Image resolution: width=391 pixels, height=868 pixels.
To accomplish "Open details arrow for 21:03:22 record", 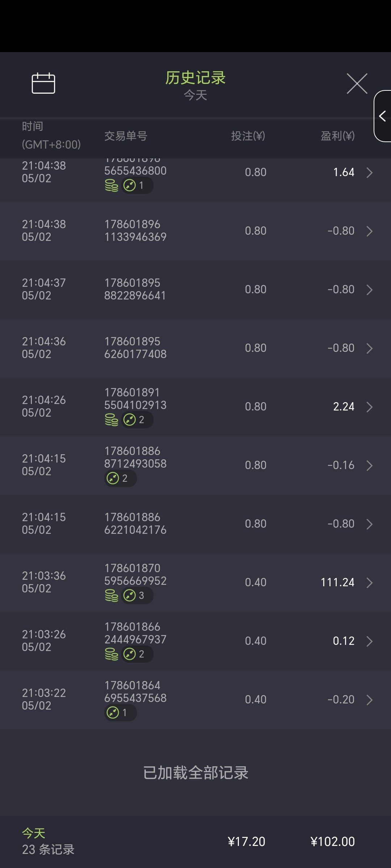I will [369, 700].
